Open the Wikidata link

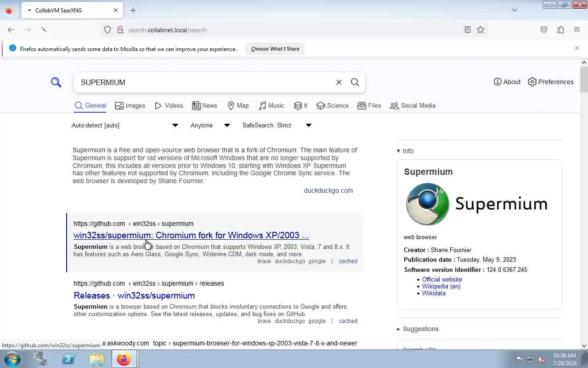[434, 293]
